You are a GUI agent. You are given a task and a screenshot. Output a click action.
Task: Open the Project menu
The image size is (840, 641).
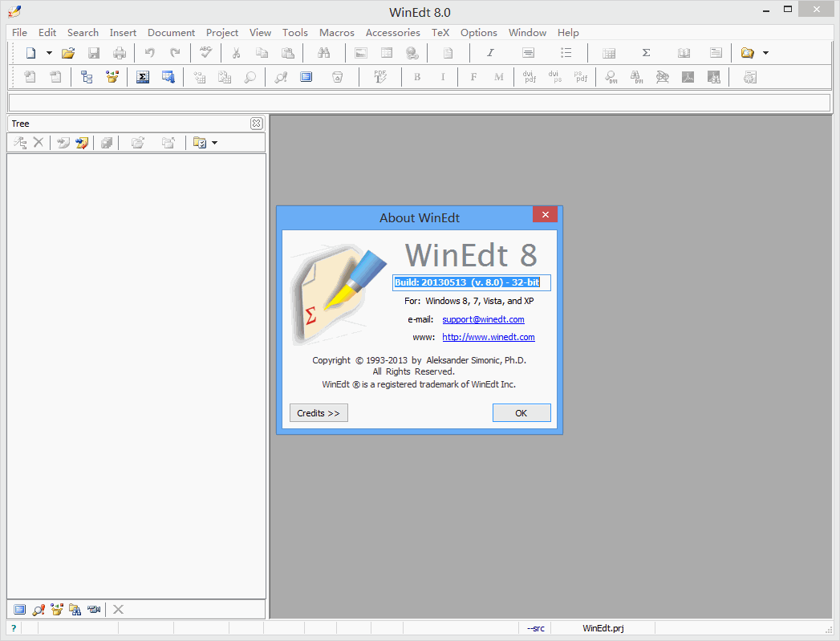(x=222, y=33)
